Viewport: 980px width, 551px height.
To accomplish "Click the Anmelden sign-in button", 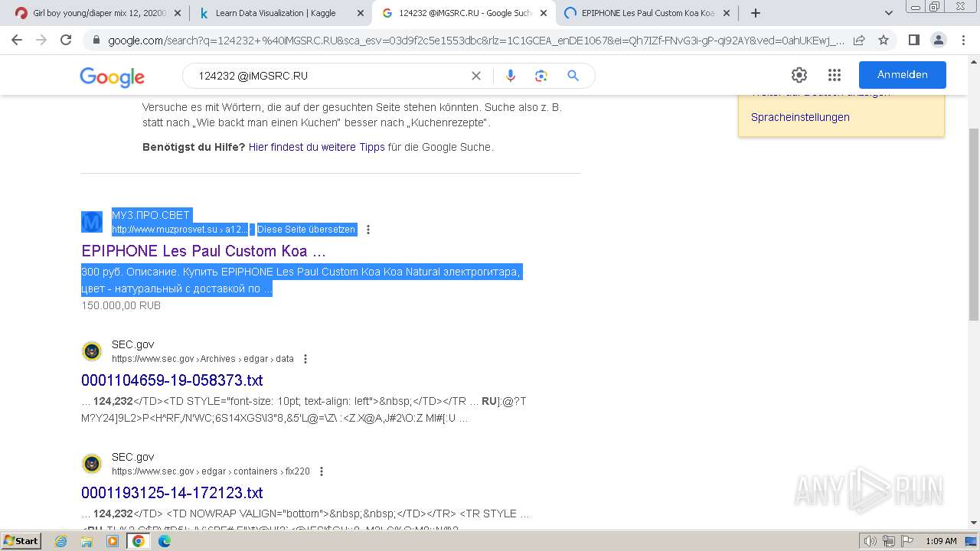I will pos(902,75).
